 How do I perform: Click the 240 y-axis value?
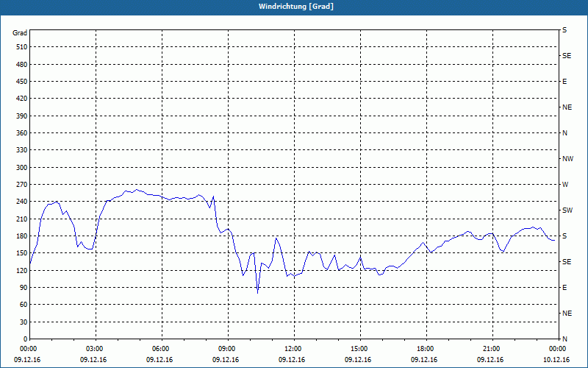pos(22,202)
